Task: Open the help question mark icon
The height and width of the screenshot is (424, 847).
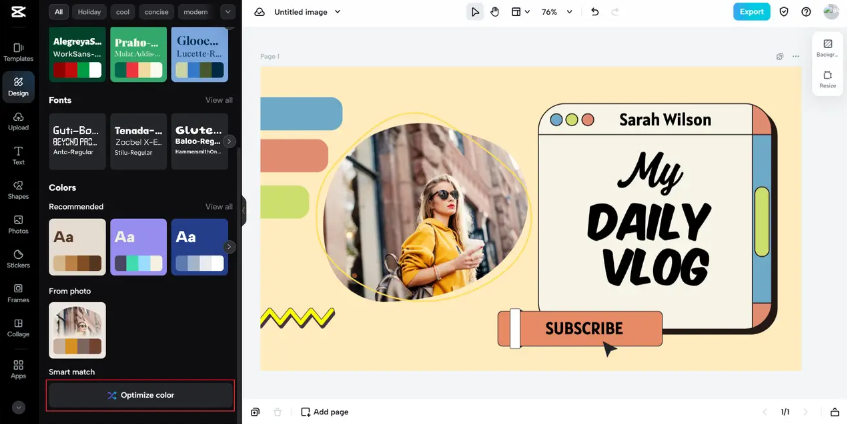Action: [806, 12]
